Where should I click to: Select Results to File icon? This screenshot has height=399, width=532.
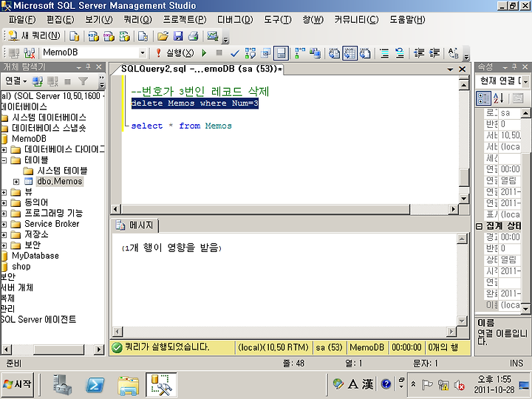click(x=365, y=53)
